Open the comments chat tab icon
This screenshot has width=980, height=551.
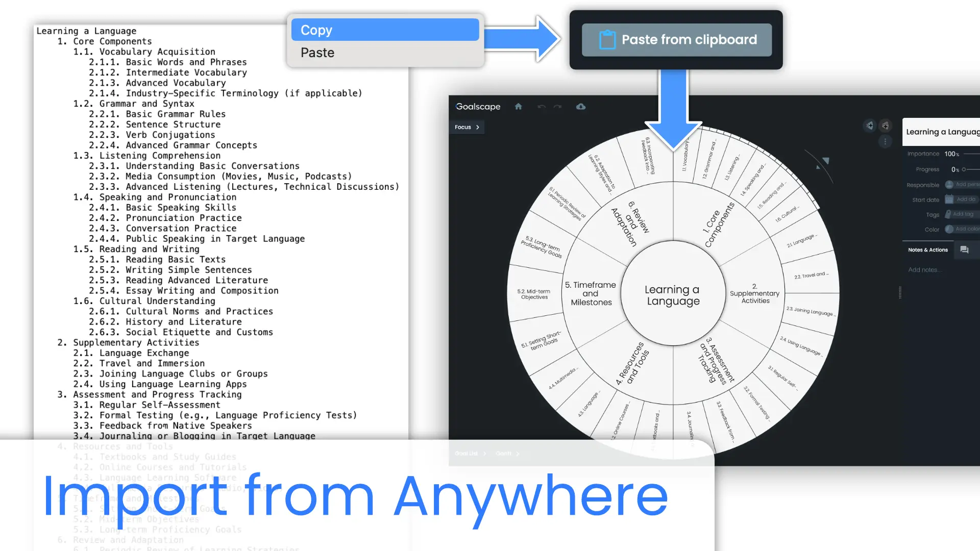pyautogui.click(x=964, y=249)
